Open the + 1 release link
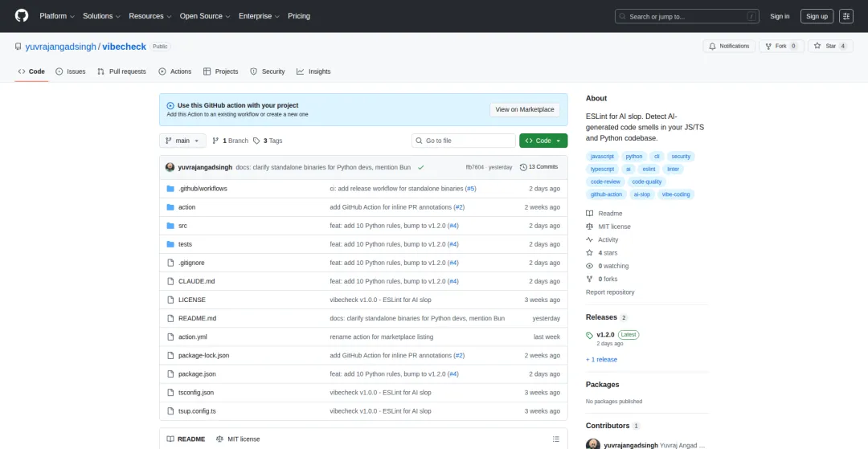The height and width of the screenshot is (449, 868). click(601, 359)
